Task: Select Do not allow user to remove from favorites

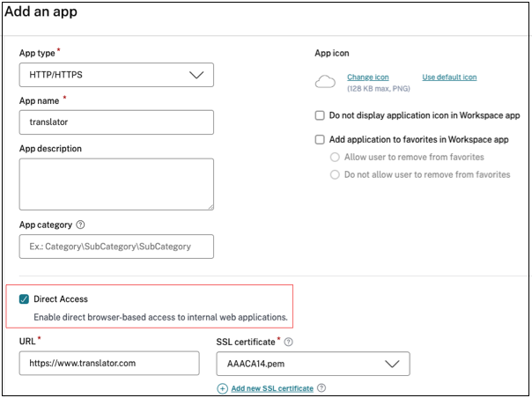Action: (x=335, y=174)
